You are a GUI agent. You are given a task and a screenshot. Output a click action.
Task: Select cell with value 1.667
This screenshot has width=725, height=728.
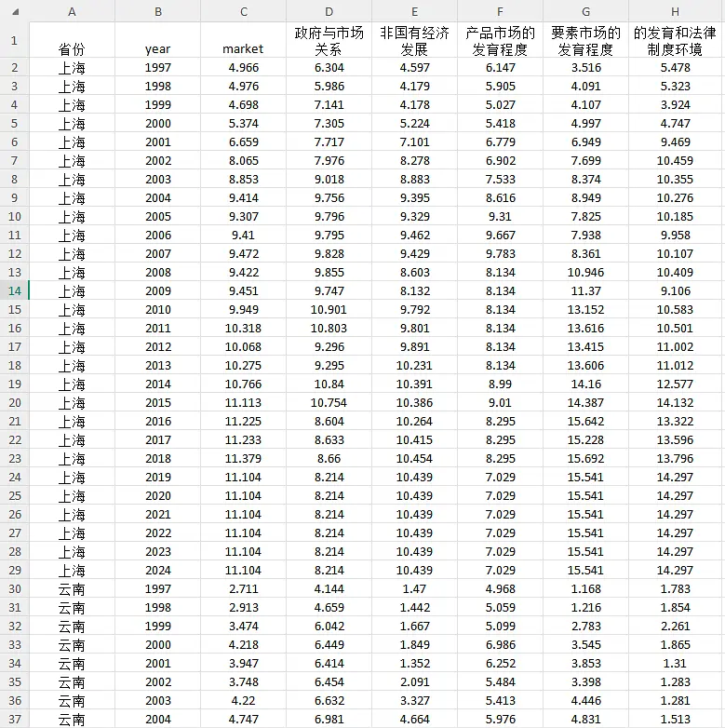click(414, 626)
